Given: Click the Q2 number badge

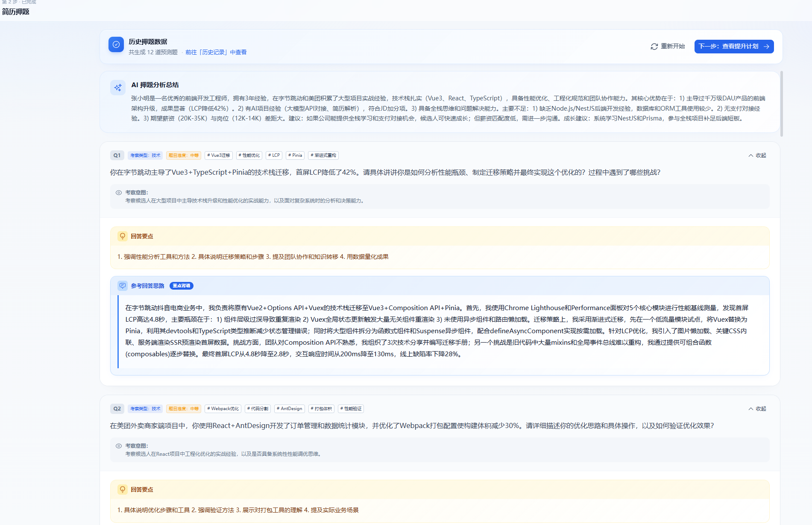Looking at the screenshot, I should click(117, 409).
